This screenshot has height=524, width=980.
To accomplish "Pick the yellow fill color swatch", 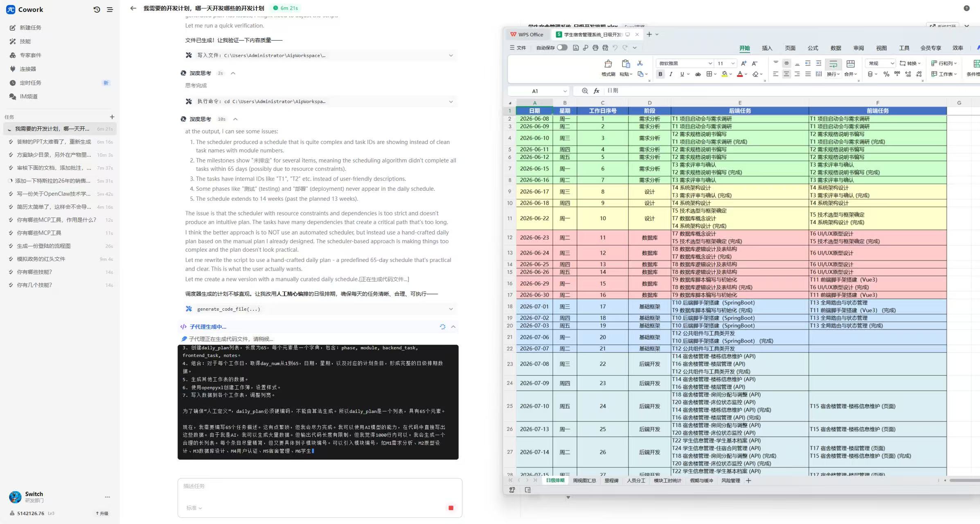I will point(724,74).
